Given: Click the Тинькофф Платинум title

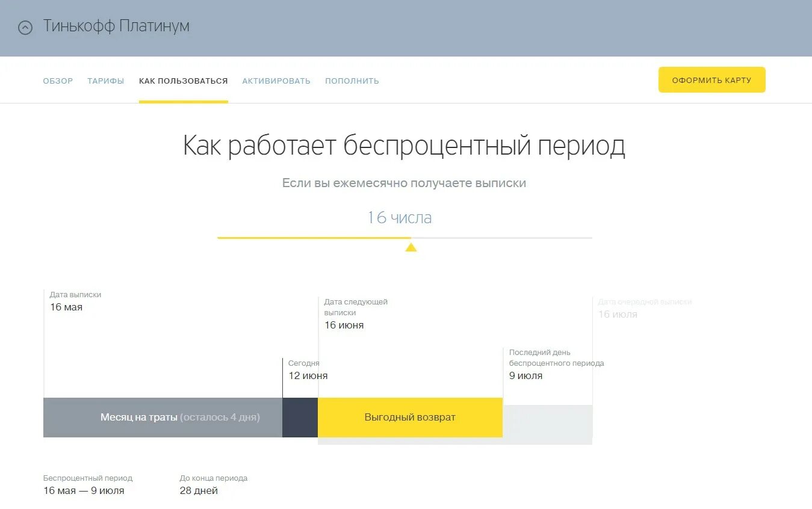Looking at the screenshot, I should tap(116, 26).
